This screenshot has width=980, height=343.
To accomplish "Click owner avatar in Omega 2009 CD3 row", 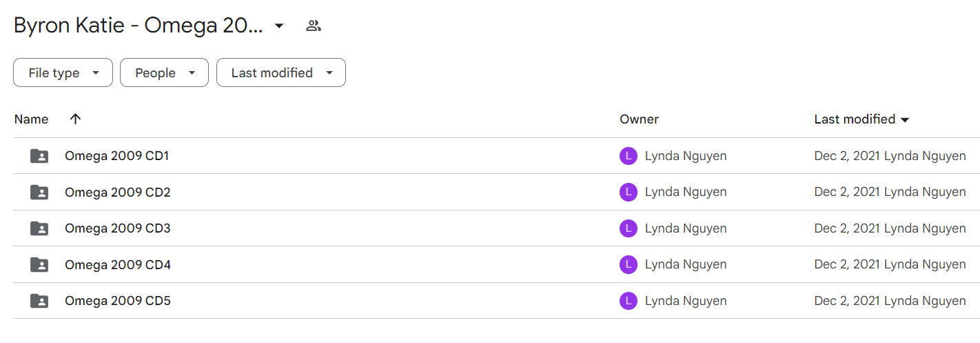I will tap(629, 228).
